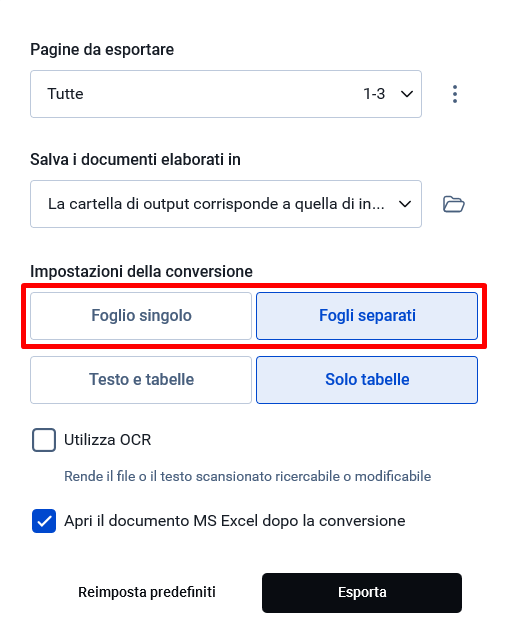Click the chevron in the Tutte pages field

point(407,94)
